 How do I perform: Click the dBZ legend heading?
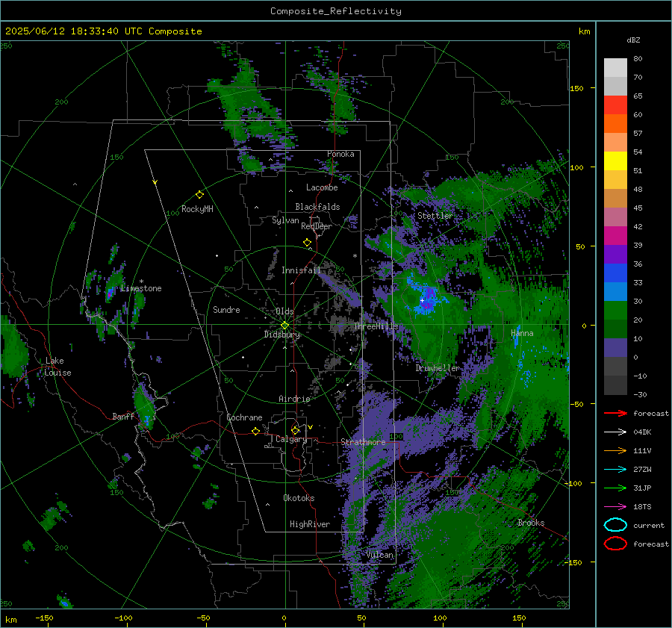[633, 40]
